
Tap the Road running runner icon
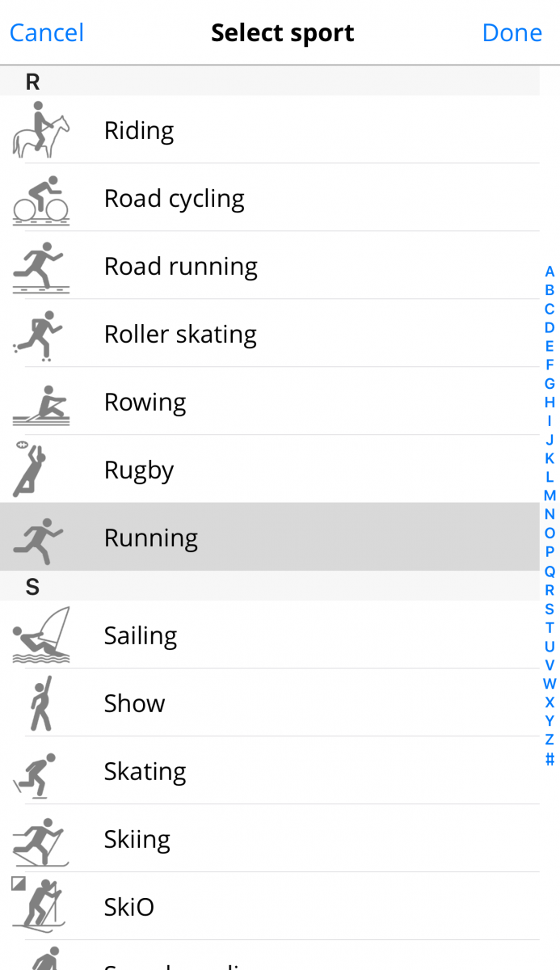[x=40, y=267]
